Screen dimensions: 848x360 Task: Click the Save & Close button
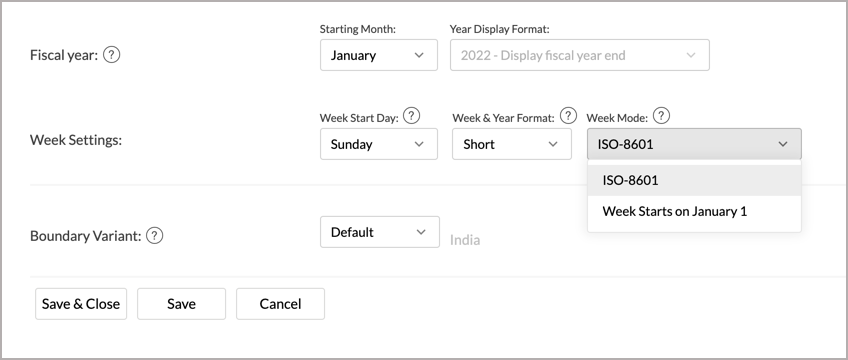coord(81,304)
